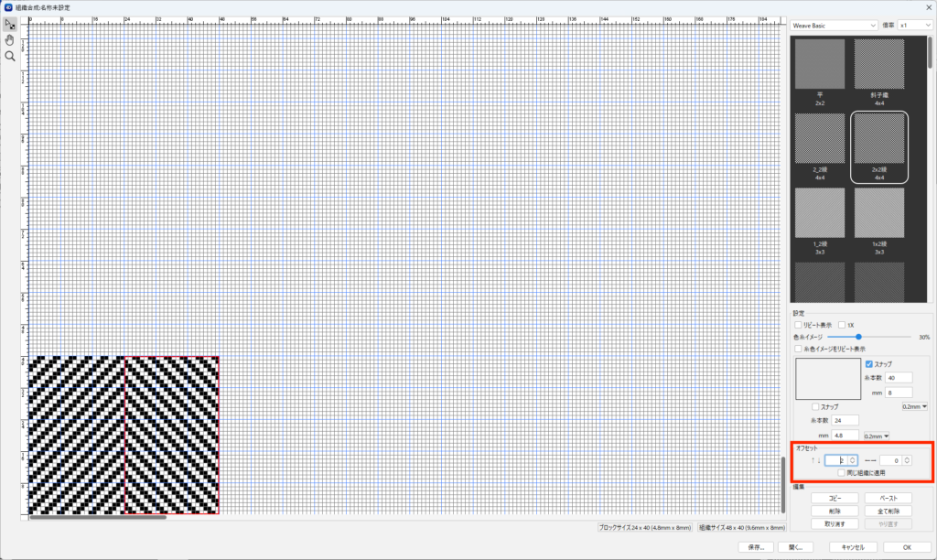Enable the リピート表示 checkbox

point(798,325)
